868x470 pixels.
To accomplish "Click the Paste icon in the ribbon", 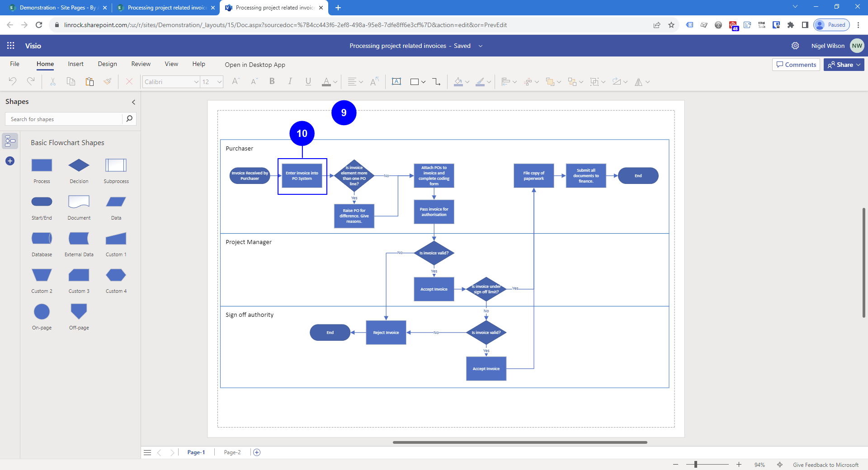I will click(x=90, y=82).
